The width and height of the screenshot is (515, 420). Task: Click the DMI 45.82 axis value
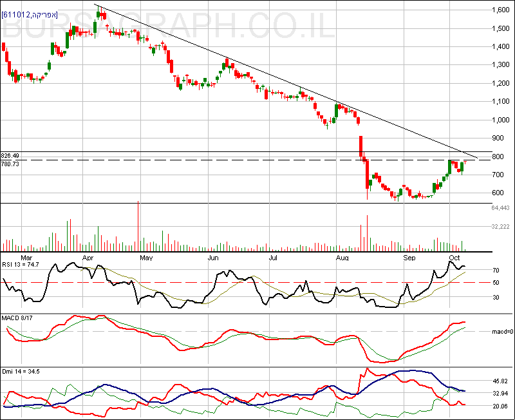[x=500, y=381]
